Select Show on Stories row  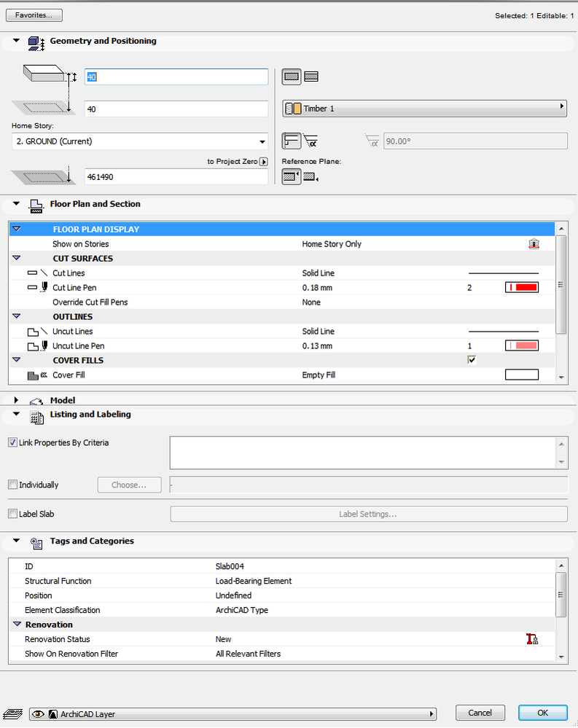point(282,243)
